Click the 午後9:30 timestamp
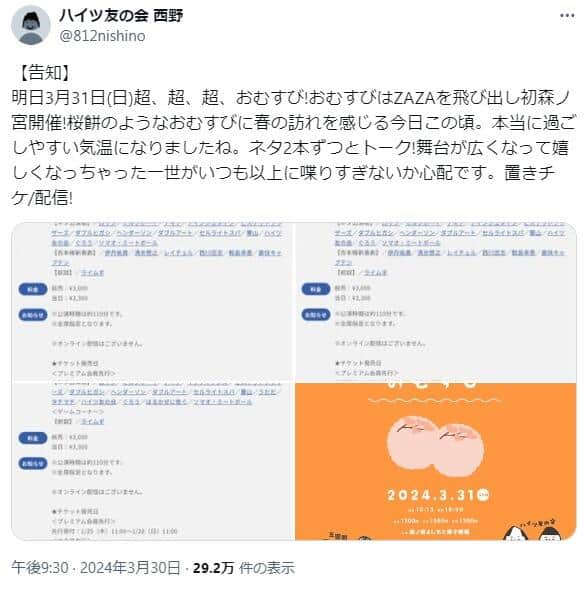This screenshot has width=584, height=591. (x=40, y=568)
